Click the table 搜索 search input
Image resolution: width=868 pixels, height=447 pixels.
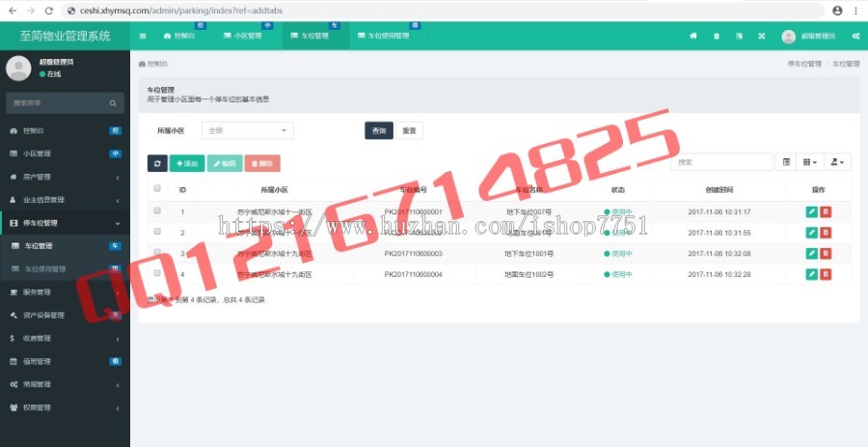[x=721, y=162]
